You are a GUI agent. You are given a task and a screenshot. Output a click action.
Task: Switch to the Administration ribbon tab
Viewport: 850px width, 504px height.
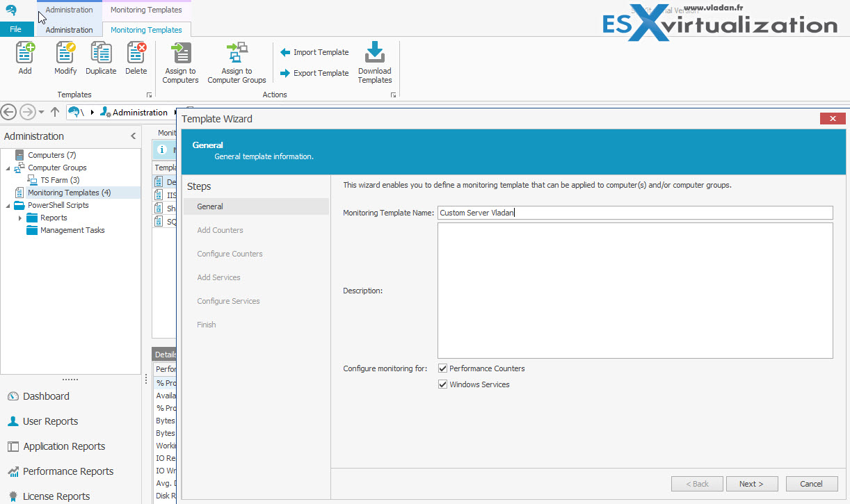pyautogui.click(x=69, y=30)
